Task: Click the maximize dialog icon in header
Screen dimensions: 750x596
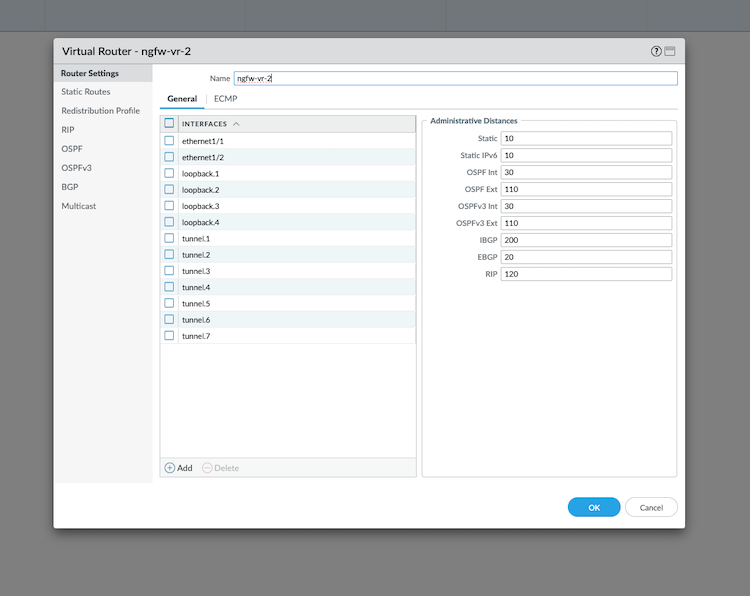Action: (x=670, y=51)
